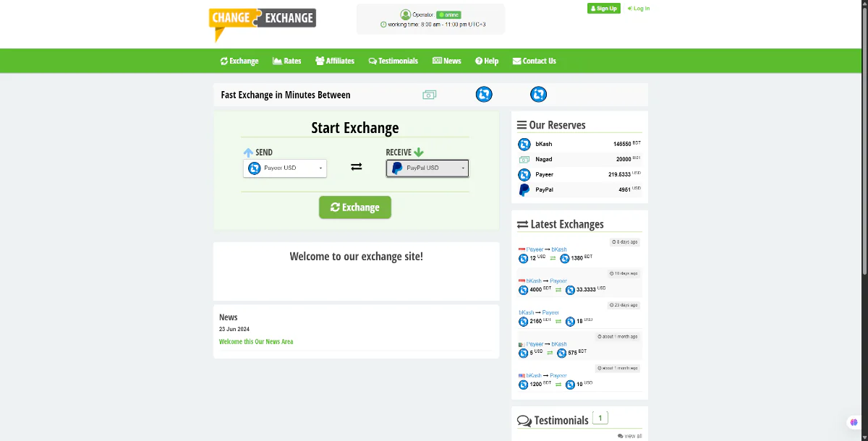Click the news date '23 Jun 2024'
The image size is (868, 441).
pos(234,329)
